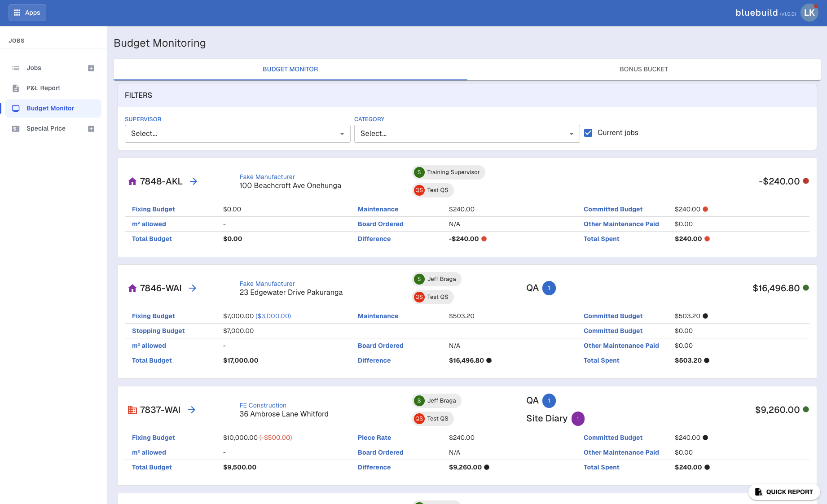This screenshot has width=827, height=504.
Task: Click the $9,500.00 total budget value
Action: (x=240, y=467)
